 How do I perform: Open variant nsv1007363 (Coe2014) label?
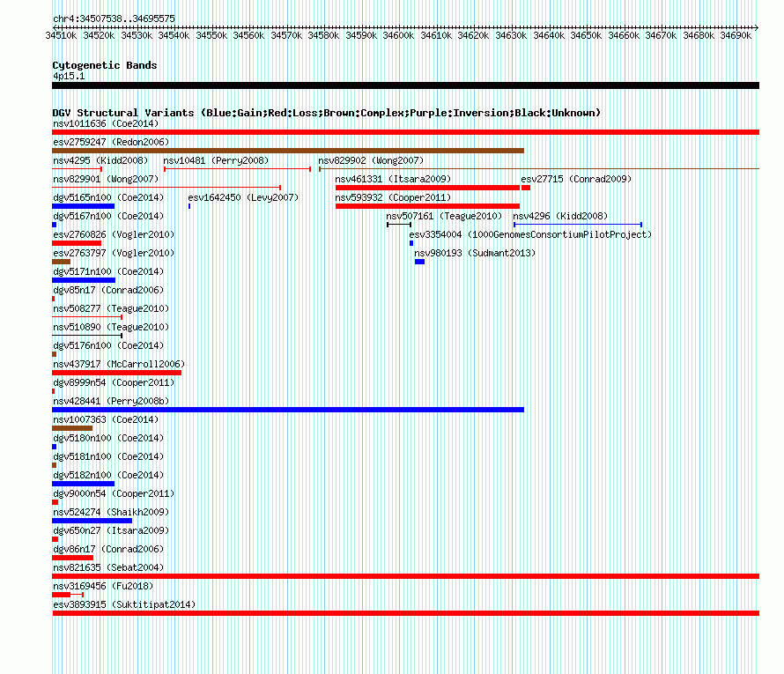pos(106,419)
